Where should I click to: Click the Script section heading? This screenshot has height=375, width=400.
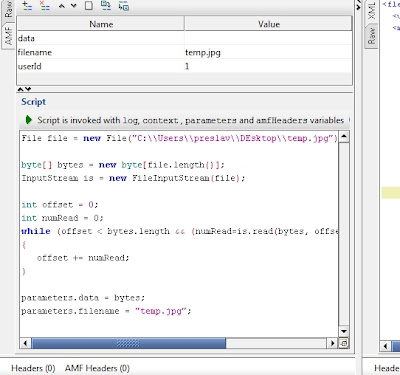click(33, 102)
